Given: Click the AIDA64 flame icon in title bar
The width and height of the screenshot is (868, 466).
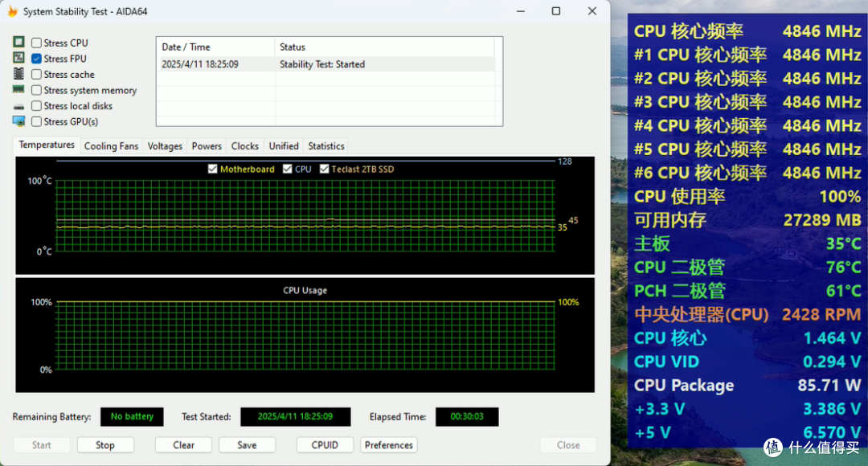Looking at the screenshot, I should pyautogui.click(x=12, y=11).
